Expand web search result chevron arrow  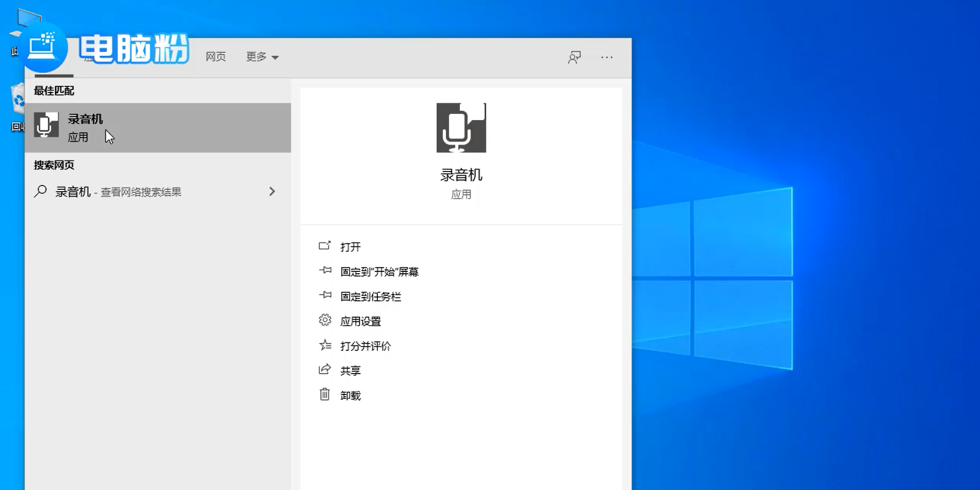[x=272, y=192]
